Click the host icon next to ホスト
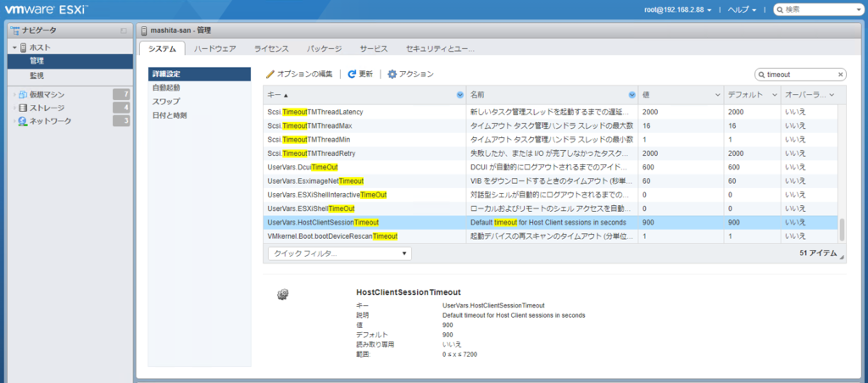 click(23, 48)
